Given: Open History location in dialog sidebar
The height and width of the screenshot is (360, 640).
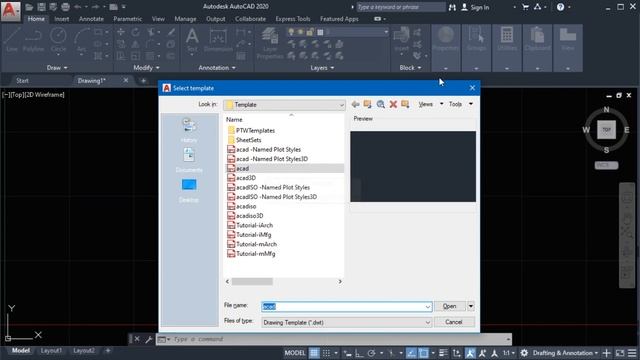Looking at the screenshot, I should (189, 130).
